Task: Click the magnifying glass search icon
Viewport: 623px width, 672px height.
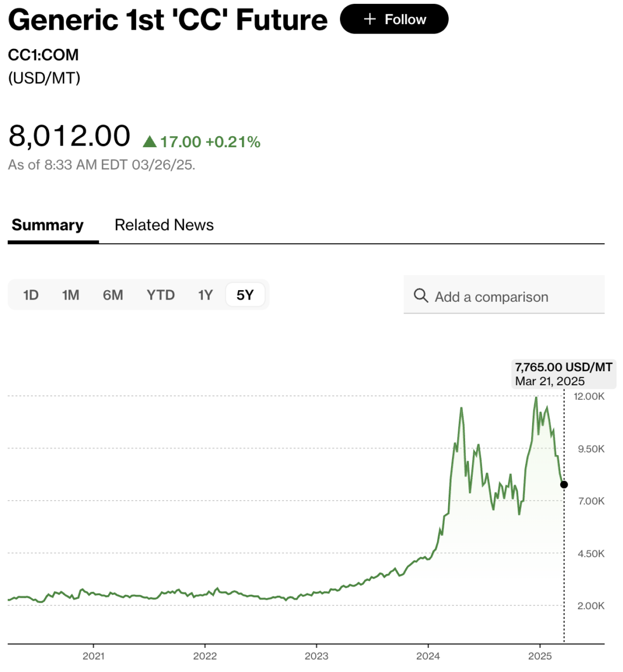Action: click(x=421, y=295)
